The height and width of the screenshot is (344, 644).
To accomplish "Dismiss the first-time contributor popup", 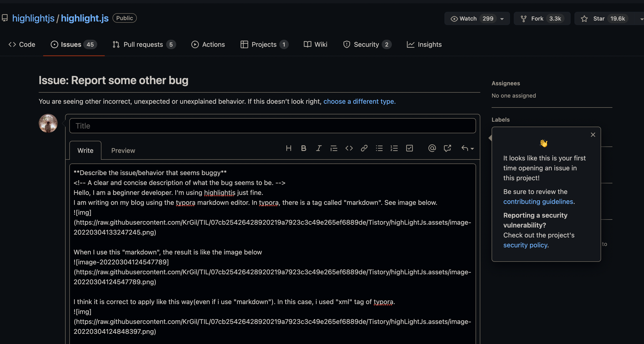I will coord(593,135).
